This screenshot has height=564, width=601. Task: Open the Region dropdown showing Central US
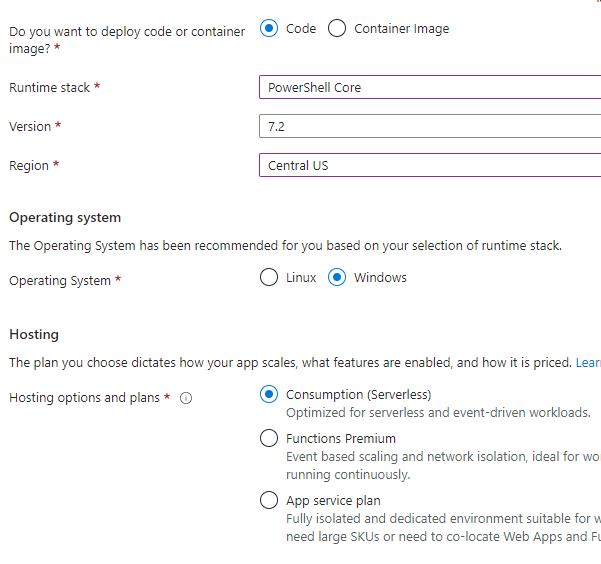(x=430, y=165)
